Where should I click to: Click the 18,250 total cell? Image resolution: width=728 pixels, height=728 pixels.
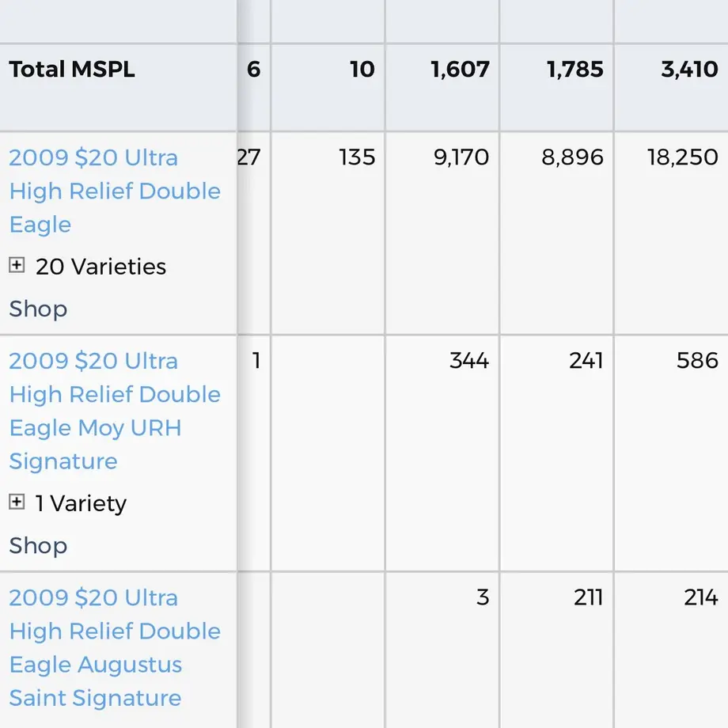[x=682, y=157]
